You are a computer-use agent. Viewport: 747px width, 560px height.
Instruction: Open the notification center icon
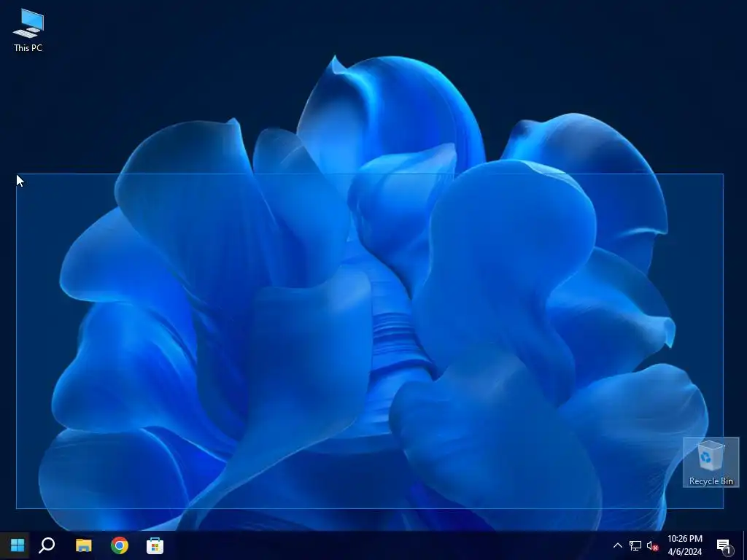click(724, 545)
